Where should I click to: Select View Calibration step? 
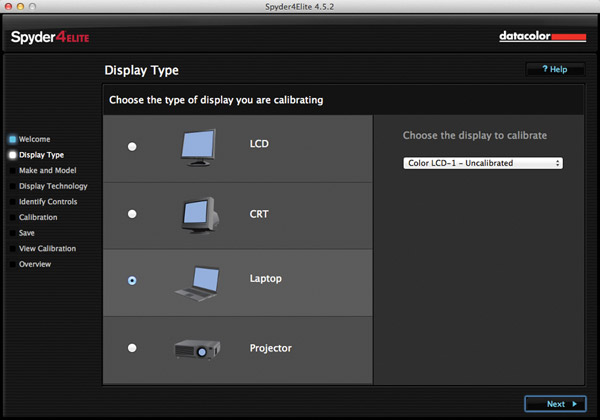(x=47, y=249)
